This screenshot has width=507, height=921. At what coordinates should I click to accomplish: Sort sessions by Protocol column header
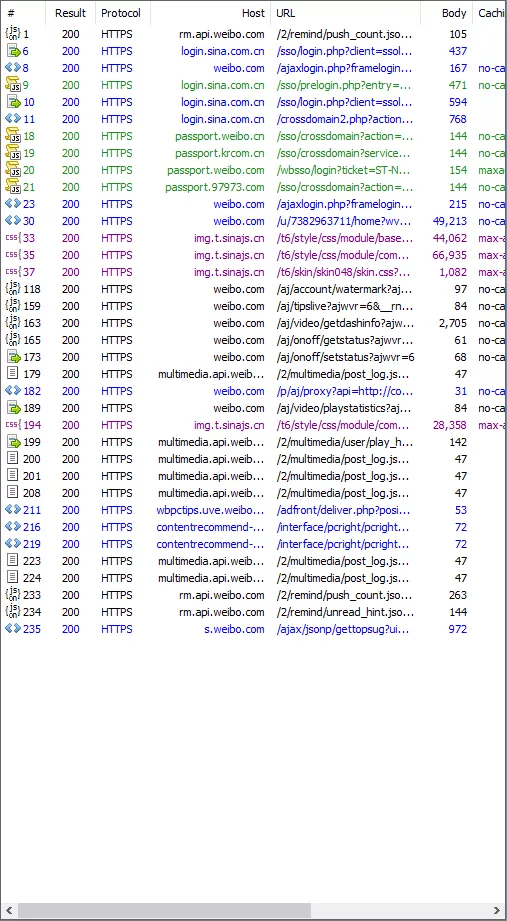[122, 13]
